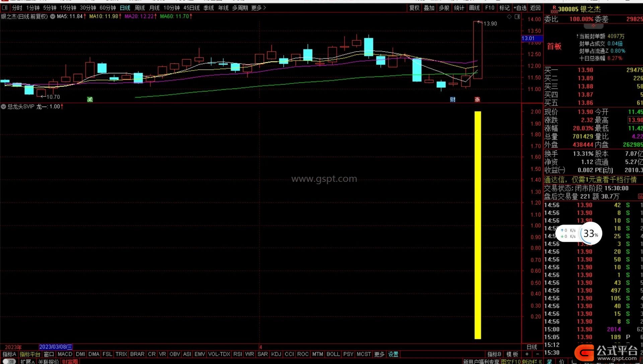Click the red icon right of 盘后交易量 row

click(x=640, y=197)
